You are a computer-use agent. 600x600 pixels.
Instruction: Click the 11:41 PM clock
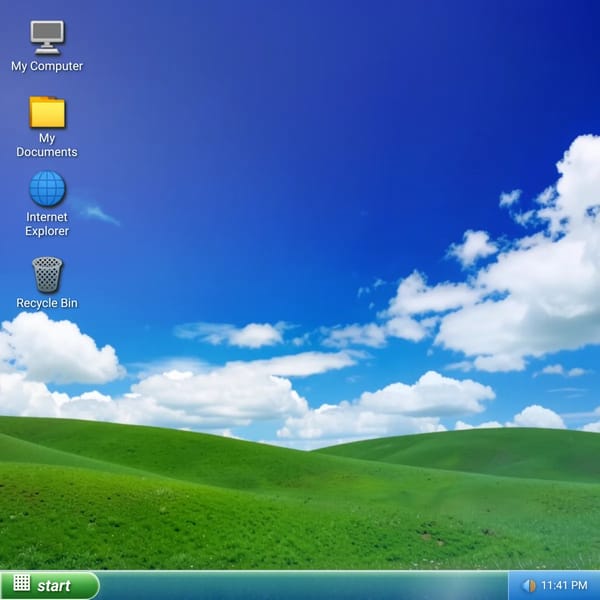point(564,585)
